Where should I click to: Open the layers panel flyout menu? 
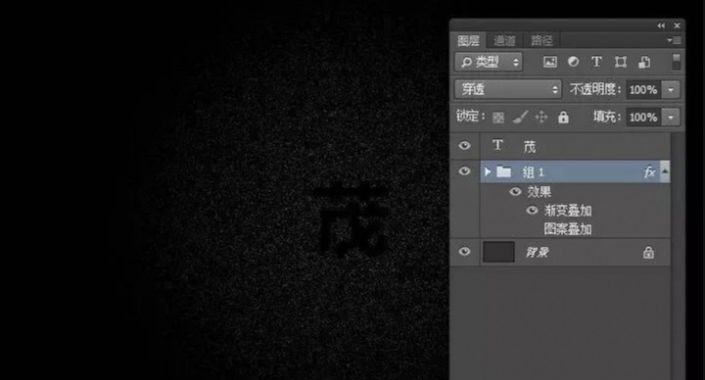pos(674,40)
